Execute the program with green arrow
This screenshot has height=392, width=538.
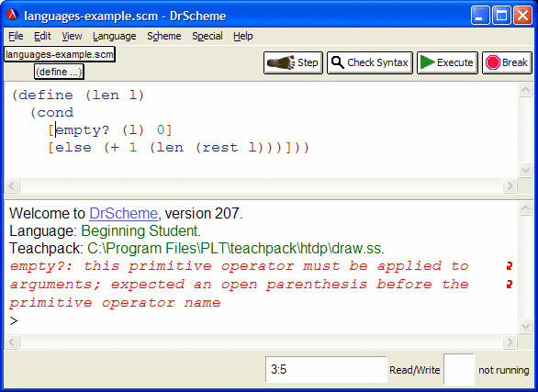coord(447,62)
